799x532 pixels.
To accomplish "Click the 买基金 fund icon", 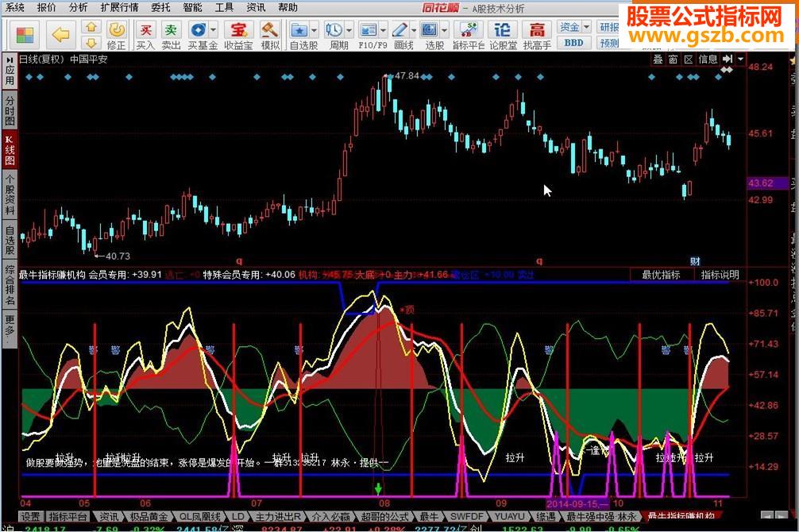I will pyautogui.click(x=199, y=30).
